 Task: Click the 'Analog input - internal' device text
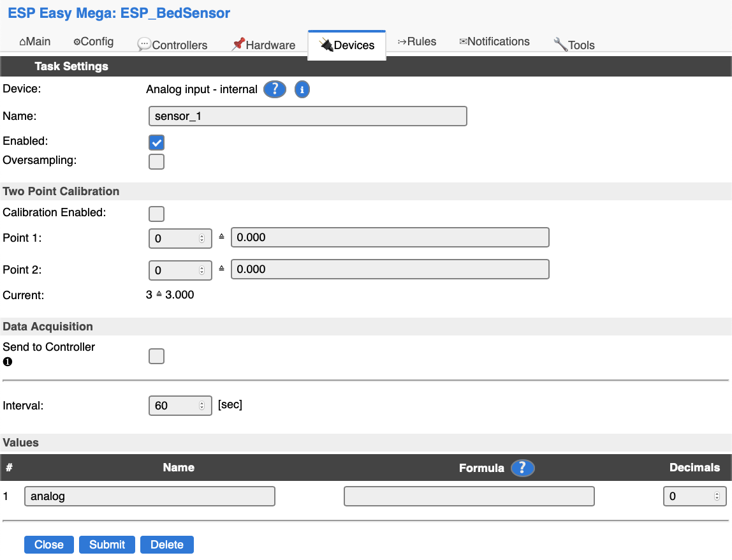point(201,89)
